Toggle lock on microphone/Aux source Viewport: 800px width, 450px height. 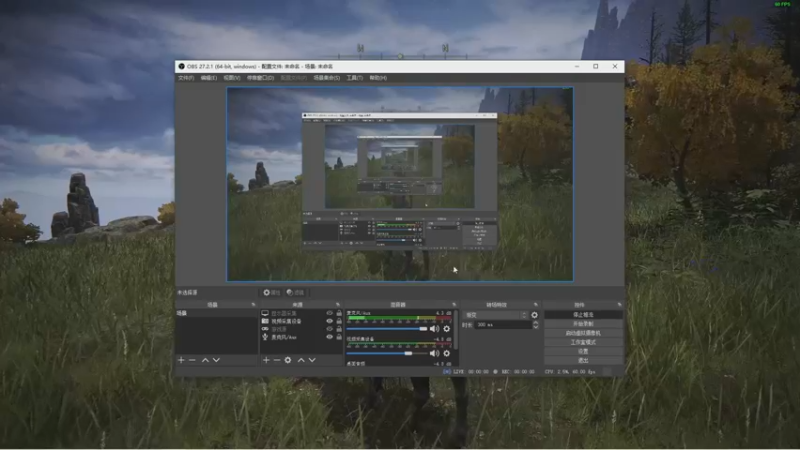339,337
